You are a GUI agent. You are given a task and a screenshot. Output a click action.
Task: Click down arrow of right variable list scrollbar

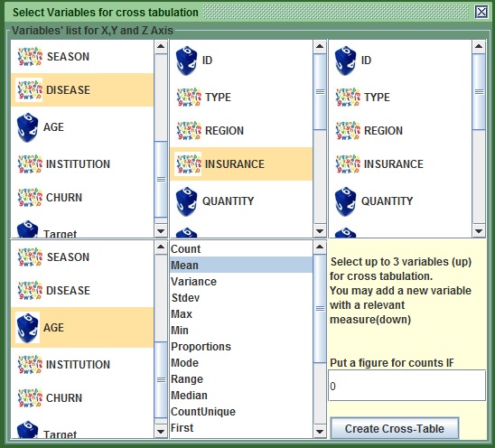tap(479, 231)
